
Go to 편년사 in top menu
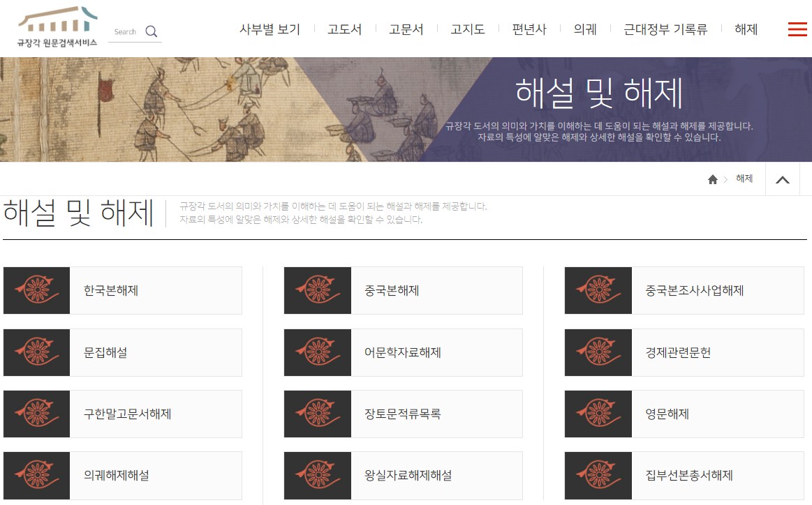pyautogui.click(x=529, y=29)
